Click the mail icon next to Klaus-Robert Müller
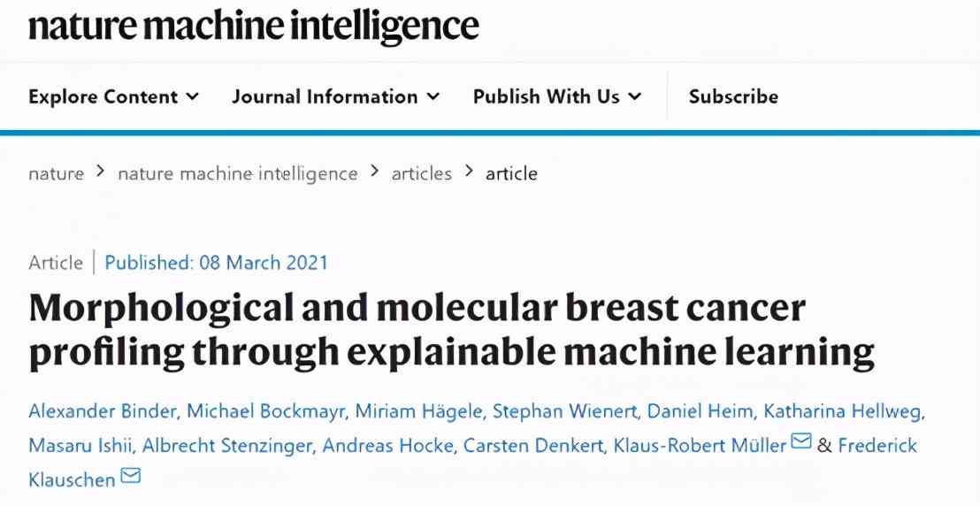This screenshot has height=506, width=980. [x=800, y=441]
